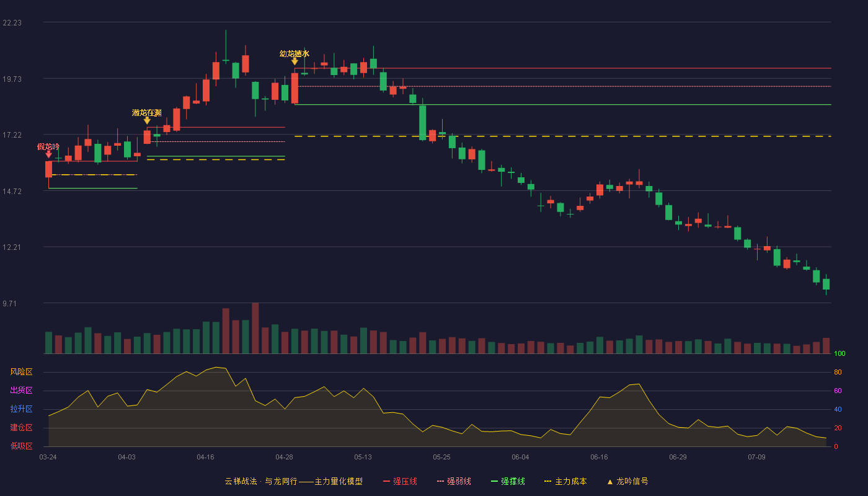Screen dimensions: 868x496
Task: Click the 风险区 zone label
Action: 21,372
